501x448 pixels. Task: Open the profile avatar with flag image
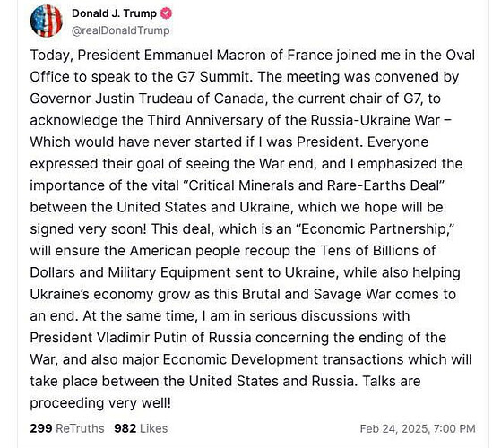pyautogui.click(x=47, y=22)
